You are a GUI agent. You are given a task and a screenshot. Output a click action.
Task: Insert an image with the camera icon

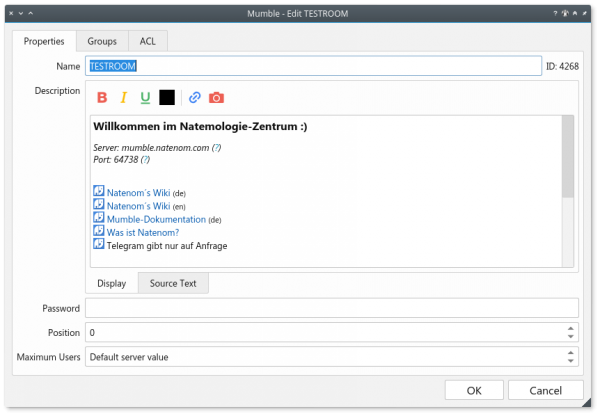click(216, 98)
